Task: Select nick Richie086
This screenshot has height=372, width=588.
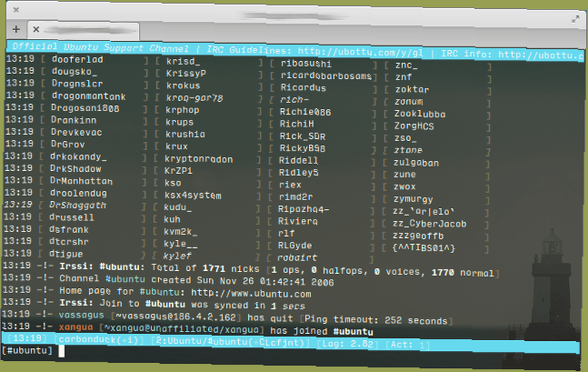Action: [x=306, y=112]
